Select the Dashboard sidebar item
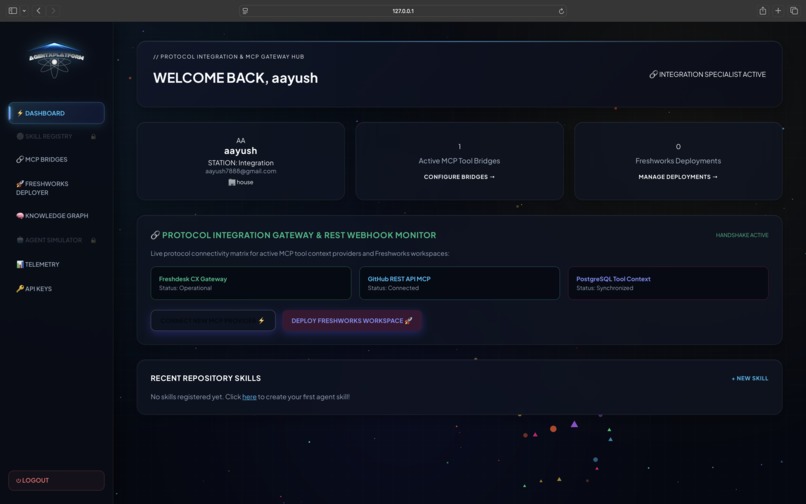806x504 pixels. pyautogui.click(x=57, y=113)
